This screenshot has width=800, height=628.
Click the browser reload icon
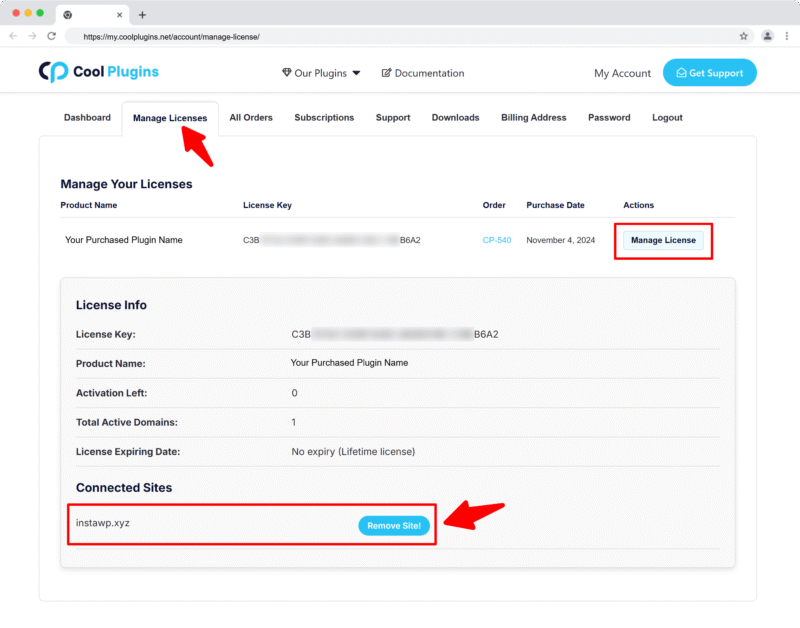(x=50, y=36)
